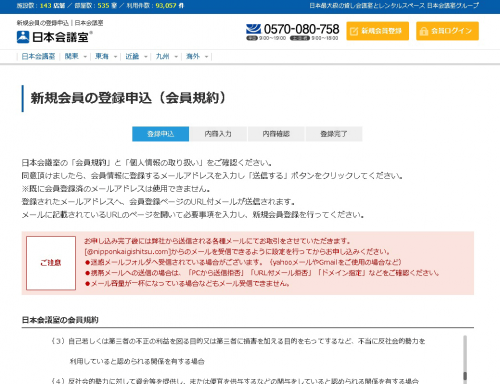Screen dimensions: 500x384
Task: Click the 迷惑メールフォルダ warning bullet line
Action: coord(243,262)
